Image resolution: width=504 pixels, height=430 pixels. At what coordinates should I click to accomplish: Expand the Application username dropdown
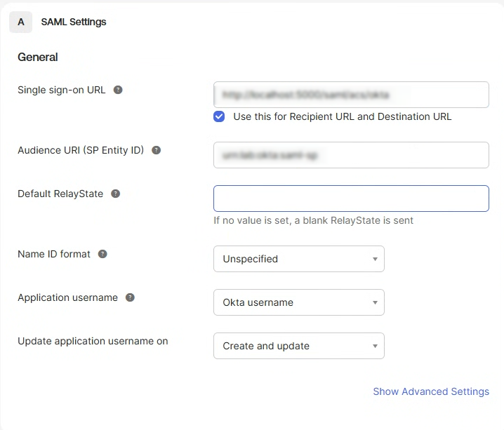(299, 302)
